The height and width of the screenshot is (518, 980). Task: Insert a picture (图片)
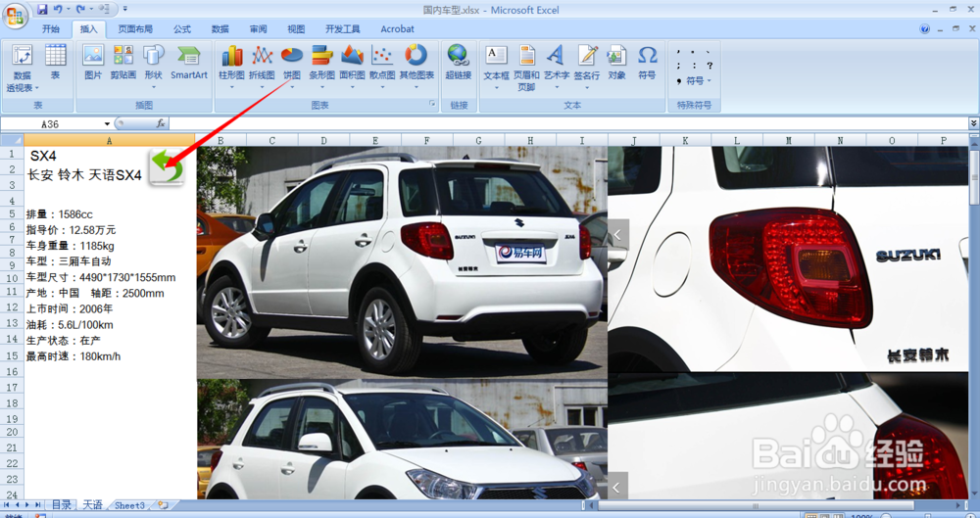93,63
